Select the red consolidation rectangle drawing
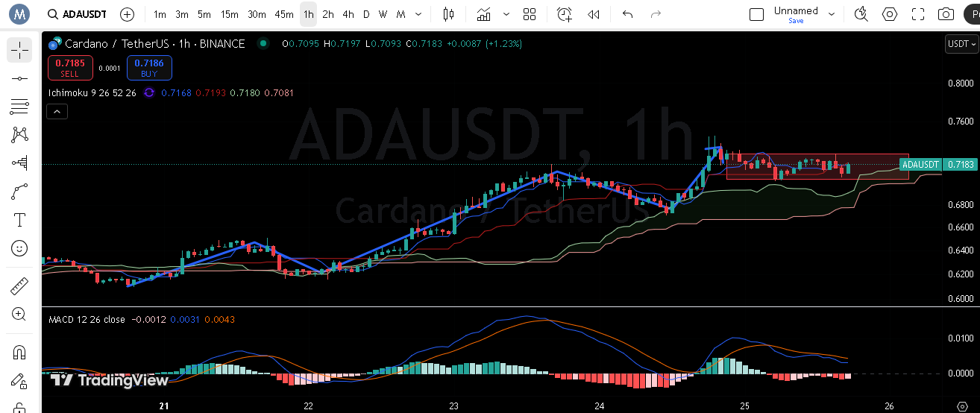The height and width of the screenshot is (413, 980). point(817,166)
